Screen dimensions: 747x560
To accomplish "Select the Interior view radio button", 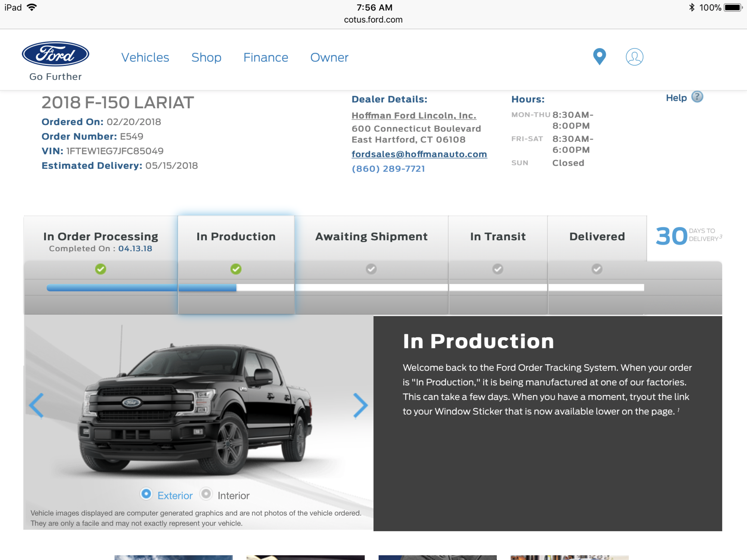I will tap(205, 494).
